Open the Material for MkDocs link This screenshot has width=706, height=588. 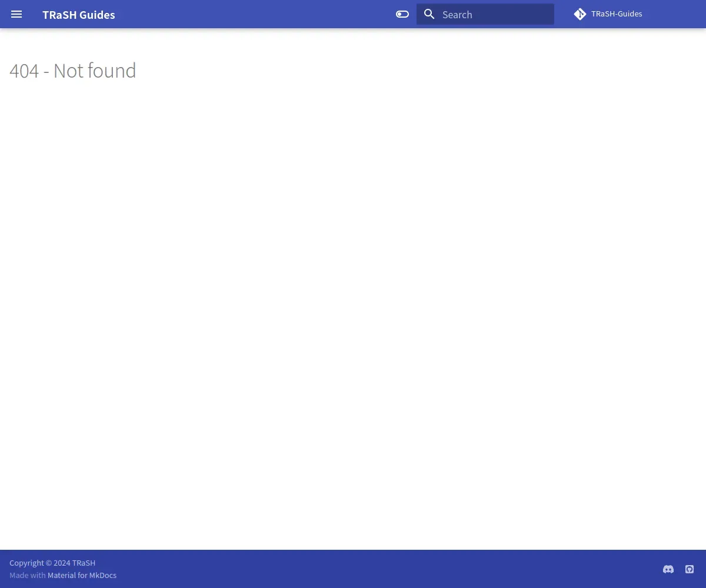pos(82,575)
